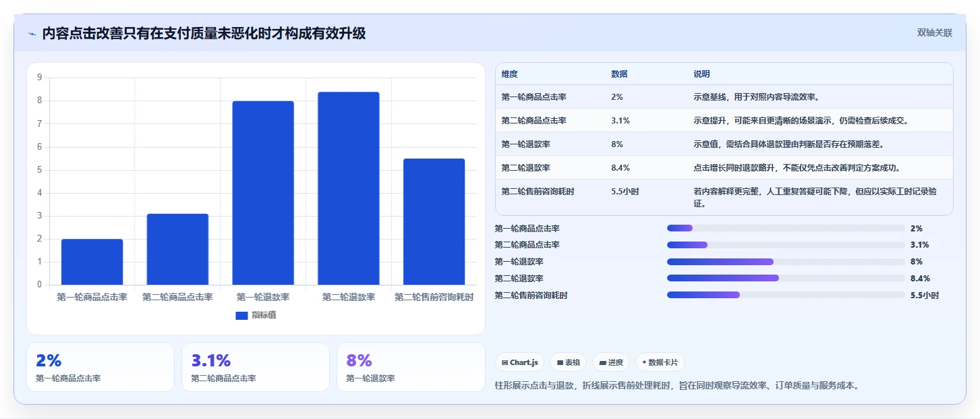This screenshot has height=419, width=980.
Task: Click 第一轮商品点击率 in the table's first column
Action: 534,97
